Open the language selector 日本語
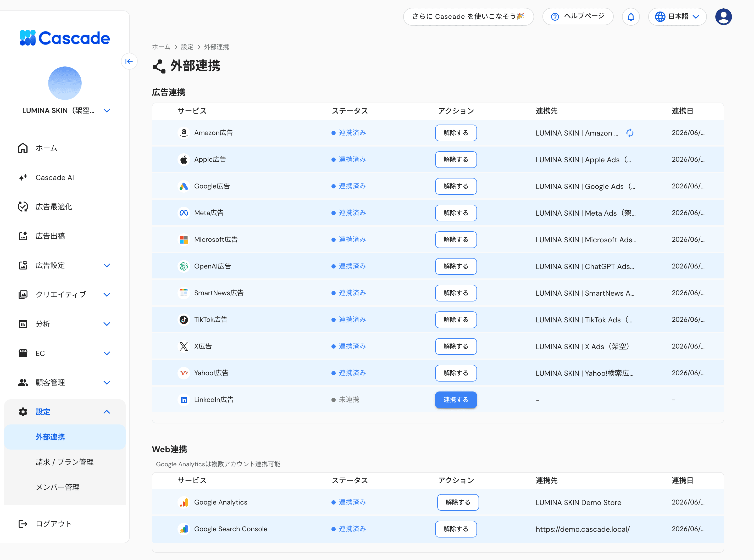 click(x=677, y=16)
